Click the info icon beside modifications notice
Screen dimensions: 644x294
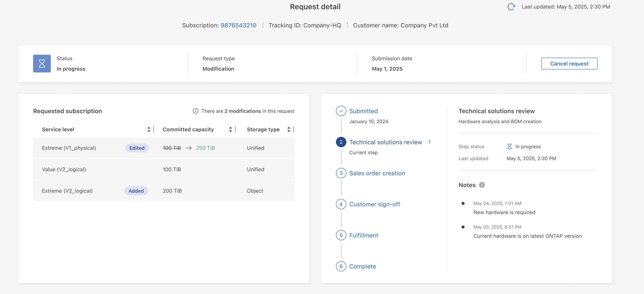(196, 111)
